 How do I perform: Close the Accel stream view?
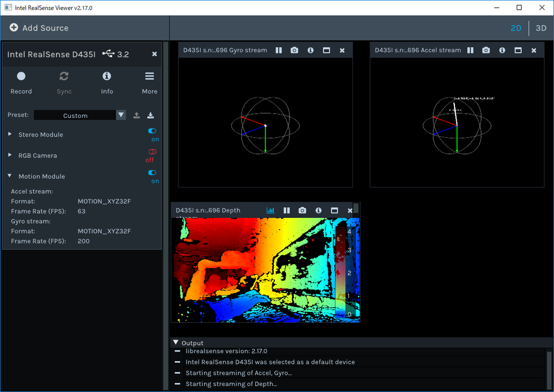[x=534, y=50]
